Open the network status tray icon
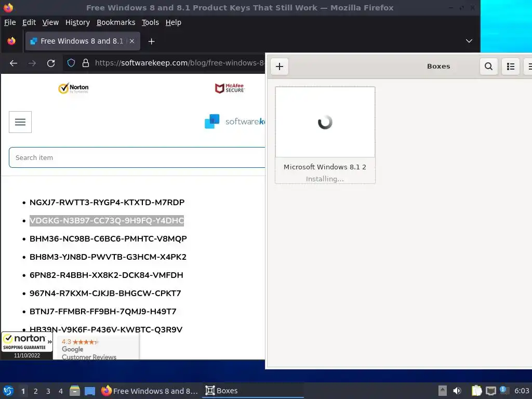The width and height of the screenshot is (532, 399). (x=490, y=391)
